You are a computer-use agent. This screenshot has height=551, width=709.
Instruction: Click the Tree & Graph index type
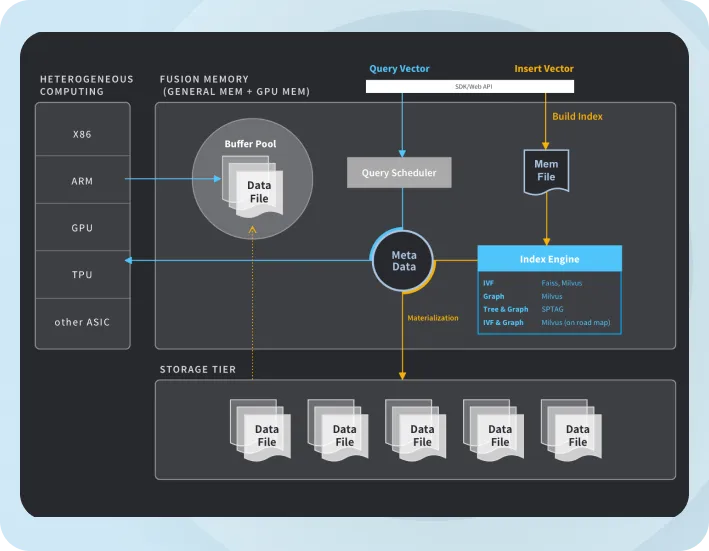tap(506, 309)
